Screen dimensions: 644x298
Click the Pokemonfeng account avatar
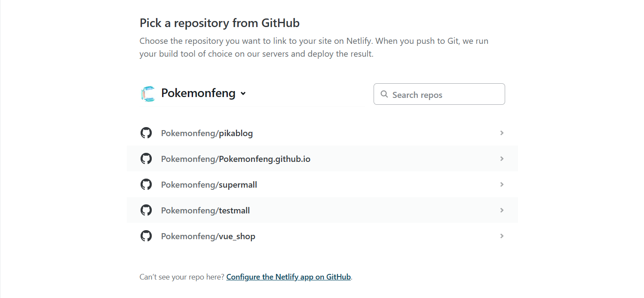coord(147,94)
